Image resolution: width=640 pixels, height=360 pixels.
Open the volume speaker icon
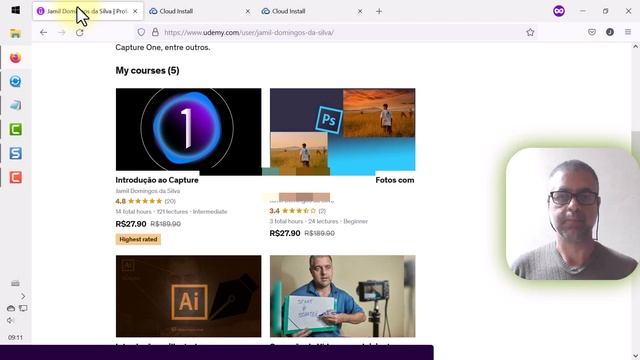(10, 320)
